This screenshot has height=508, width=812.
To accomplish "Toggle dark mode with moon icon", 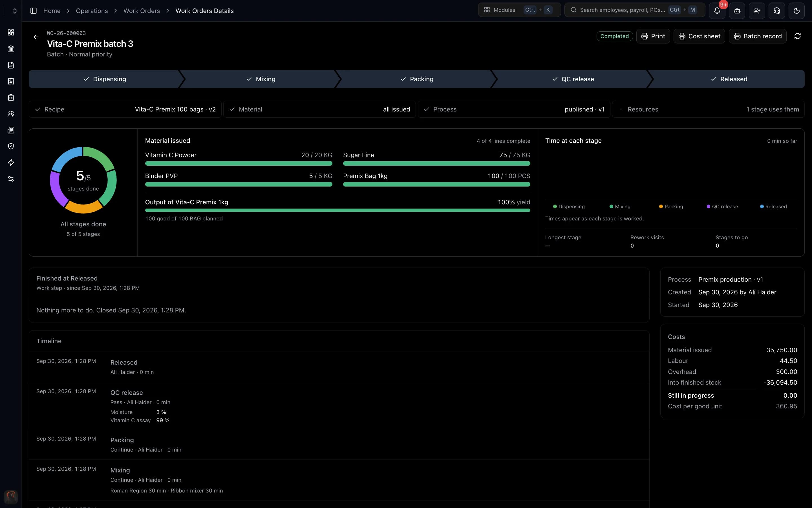I will (x=796, y=10).
